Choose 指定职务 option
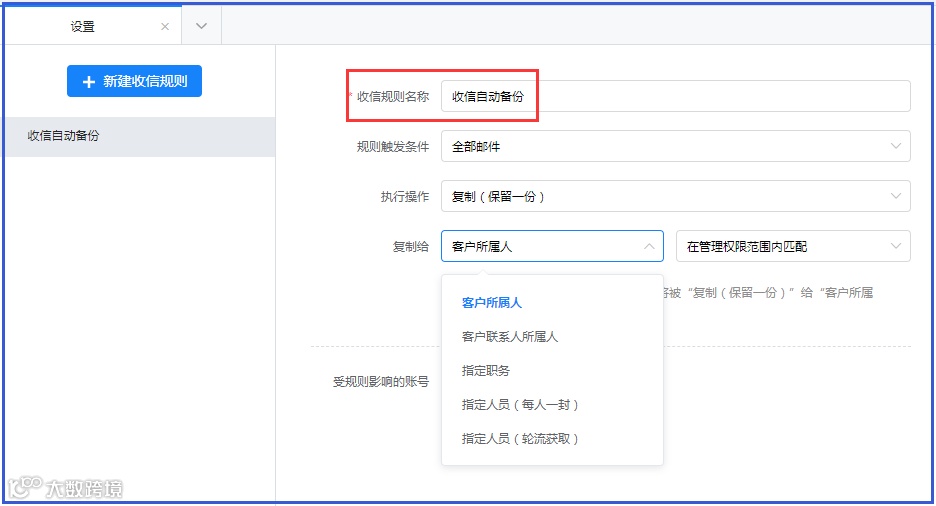 (552, 371)
